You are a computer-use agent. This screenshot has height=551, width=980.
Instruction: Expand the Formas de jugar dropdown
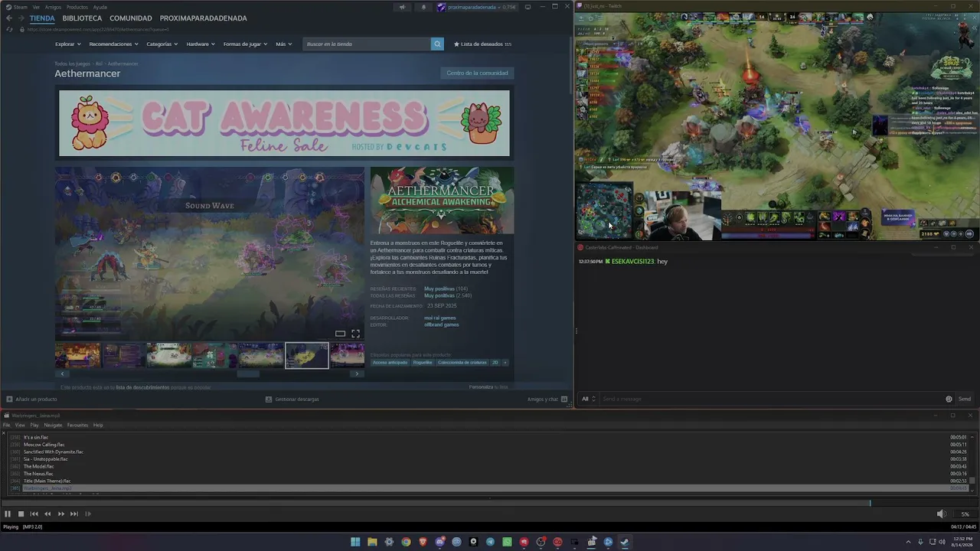(x=246, y=44)
